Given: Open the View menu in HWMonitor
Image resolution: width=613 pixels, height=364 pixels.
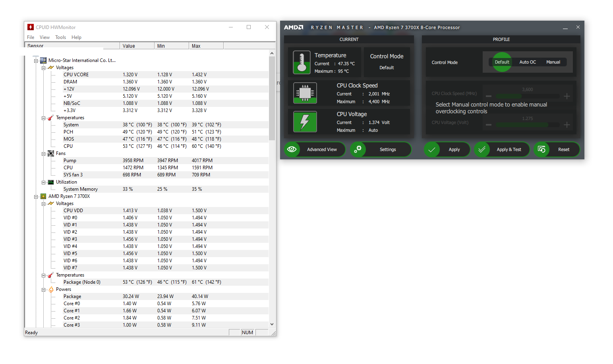Looking at the screenshot, I should 44,37.
